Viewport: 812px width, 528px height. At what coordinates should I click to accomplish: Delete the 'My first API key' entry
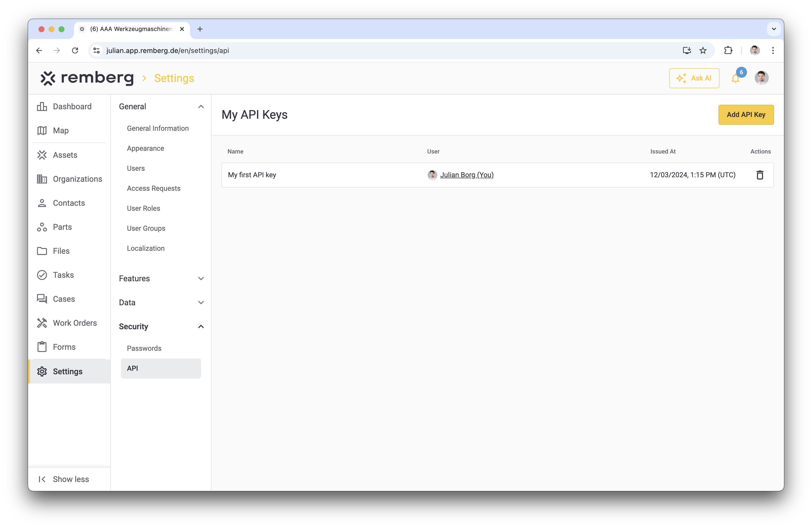coord(759,175)
